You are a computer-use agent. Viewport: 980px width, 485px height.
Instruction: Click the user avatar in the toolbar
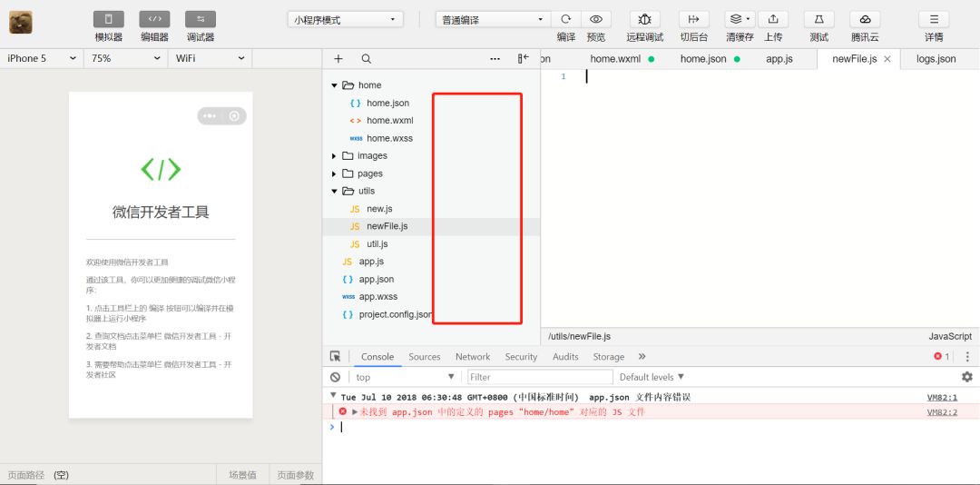[21, 22]
